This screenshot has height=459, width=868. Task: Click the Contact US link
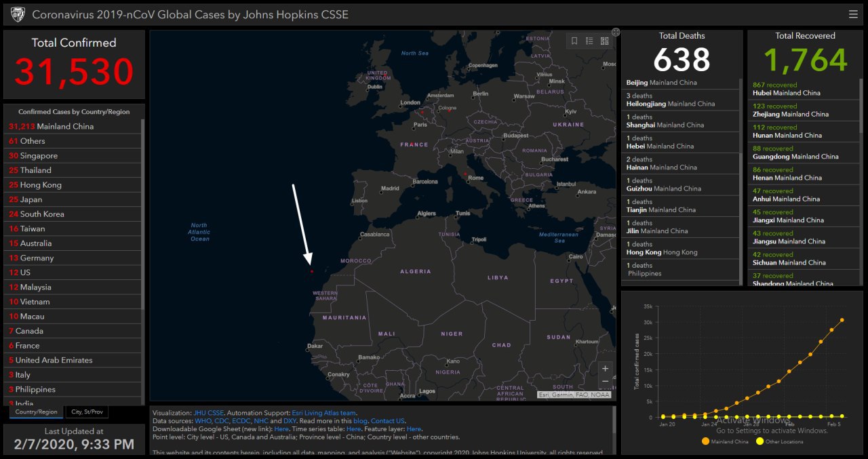[x=388, y=421]
